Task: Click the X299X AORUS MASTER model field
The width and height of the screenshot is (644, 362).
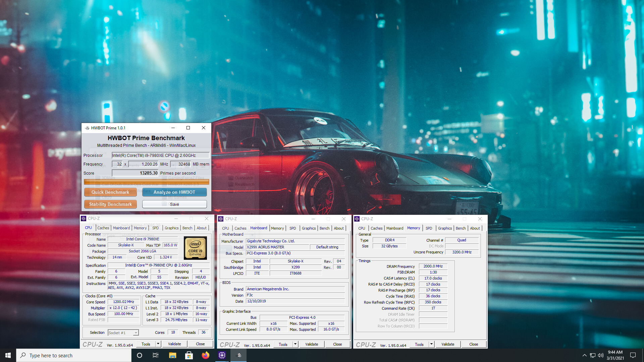Action: click(277, 247)
